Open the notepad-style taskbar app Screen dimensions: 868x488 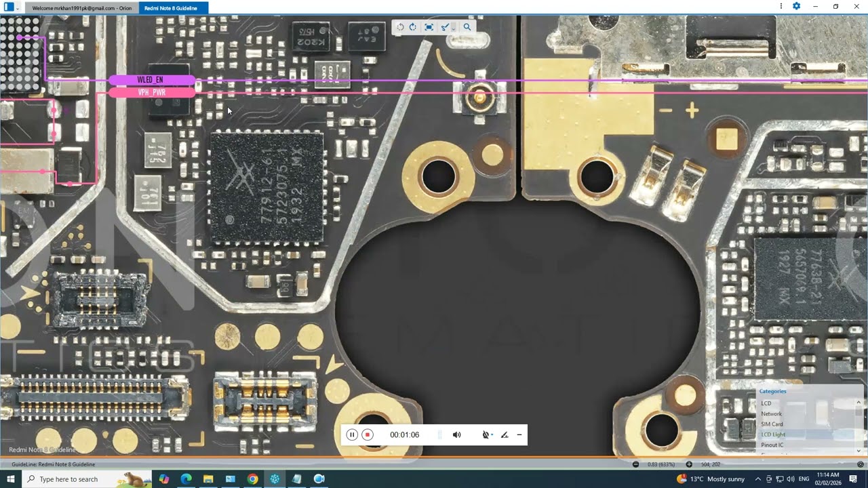[x=297, y=479]
